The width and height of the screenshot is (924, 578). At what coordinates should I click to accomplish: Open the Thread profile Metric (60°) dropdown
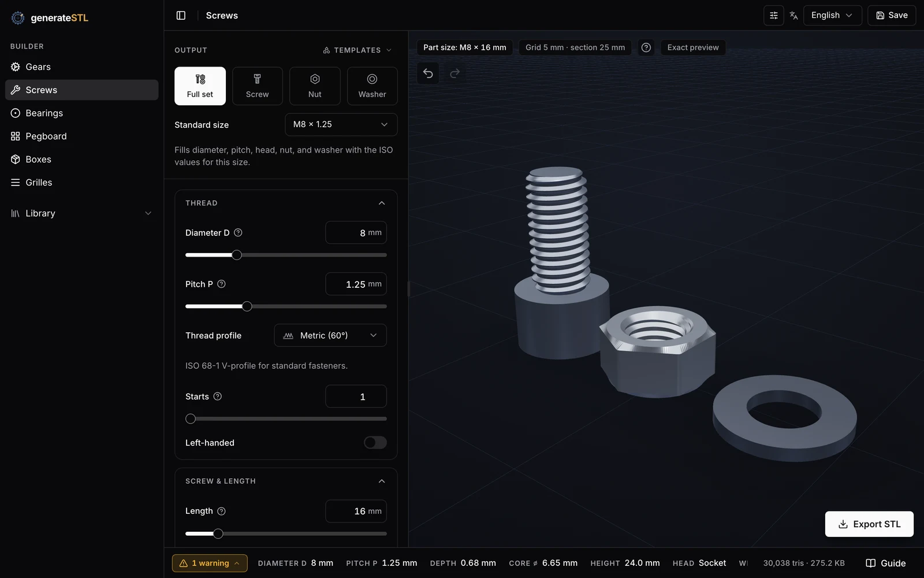(330, 335)
